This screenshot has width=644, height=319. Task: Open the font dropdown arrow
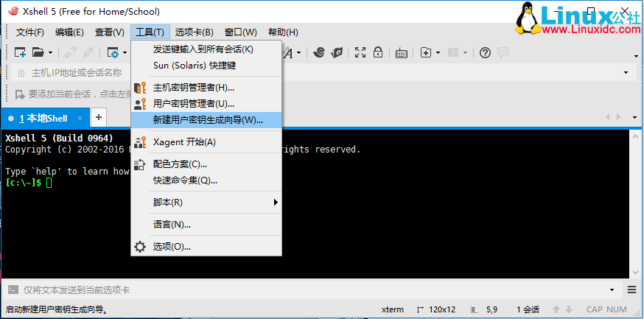[298, 52]
